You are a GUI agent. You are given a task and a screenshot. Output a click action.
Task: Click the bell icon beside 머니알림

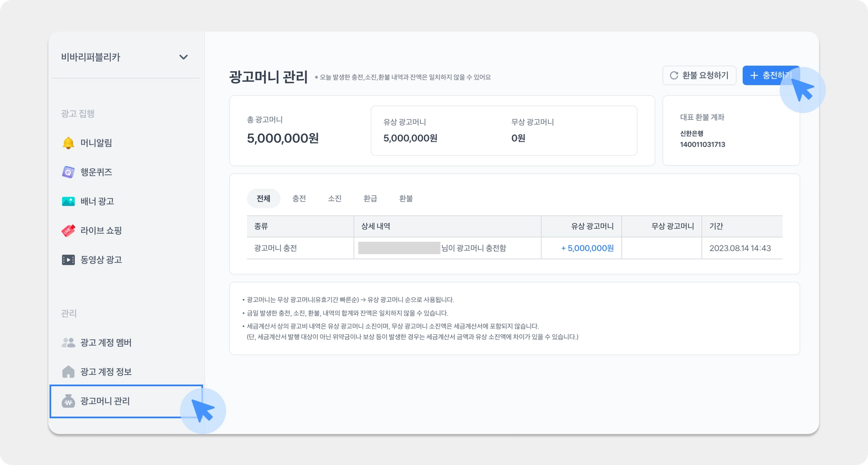(68, 143)
